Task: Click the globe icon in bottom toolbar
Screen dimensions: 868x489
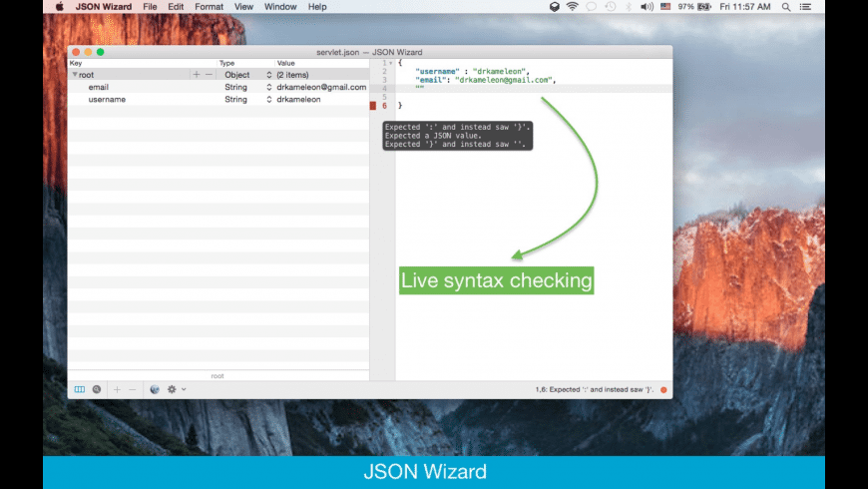Action: pos(155,389)
